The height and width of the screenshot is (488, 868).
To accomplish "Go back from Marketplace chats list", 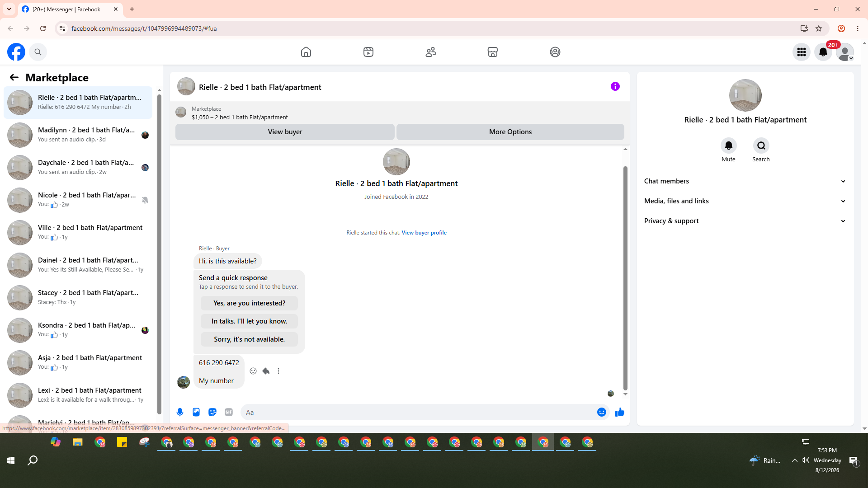I will 14,78.
